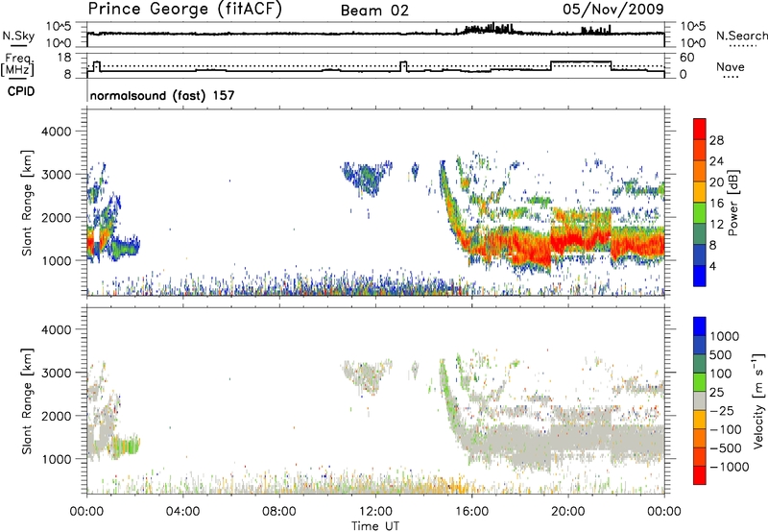Click the 4000 km tick of the power panel

56,132
